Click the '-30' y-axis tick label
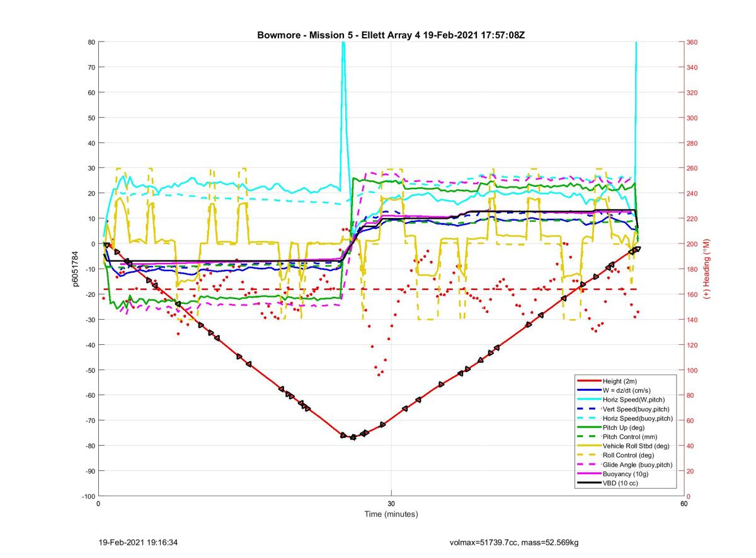The height and width of the screenshot is (558, 756). tap(89, 320)
